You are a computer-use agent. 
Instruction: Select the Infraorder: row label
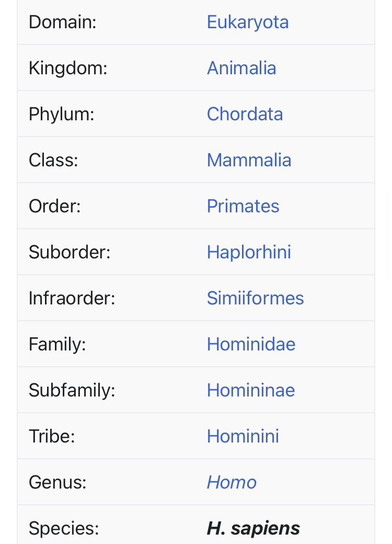[72, 298]
